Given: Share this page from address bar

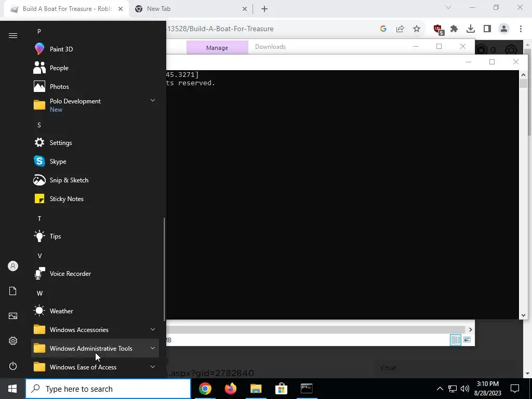Looking at the screenshot, I should (x=400, y=29).
